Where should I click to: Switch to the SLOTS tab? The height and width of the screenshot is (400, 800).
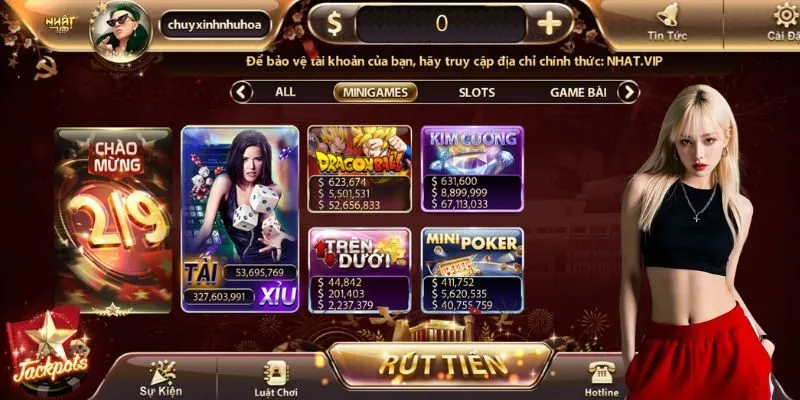point(477,92)
